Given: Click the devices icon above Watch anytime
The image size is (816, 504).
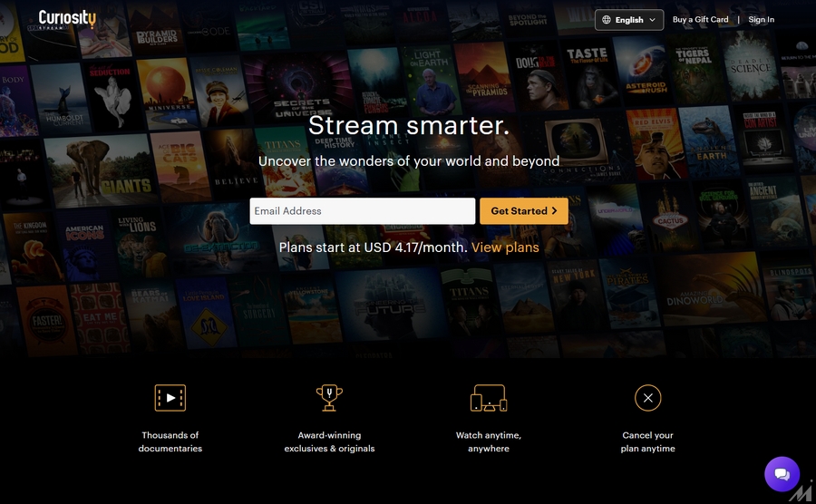Looking at the screenshot, I should pos(489,398).
